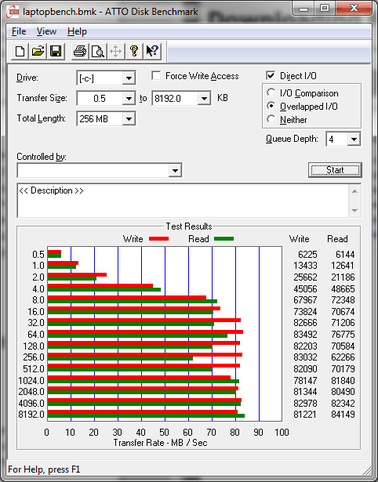This screenshot has height=482, width=378.
Task: Select the Neither radio option
Action: tap(271, 119)
